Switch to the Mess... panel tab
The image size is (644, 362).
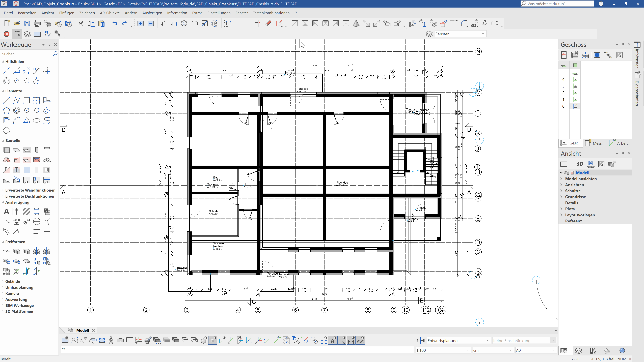[x=595, y=143]
